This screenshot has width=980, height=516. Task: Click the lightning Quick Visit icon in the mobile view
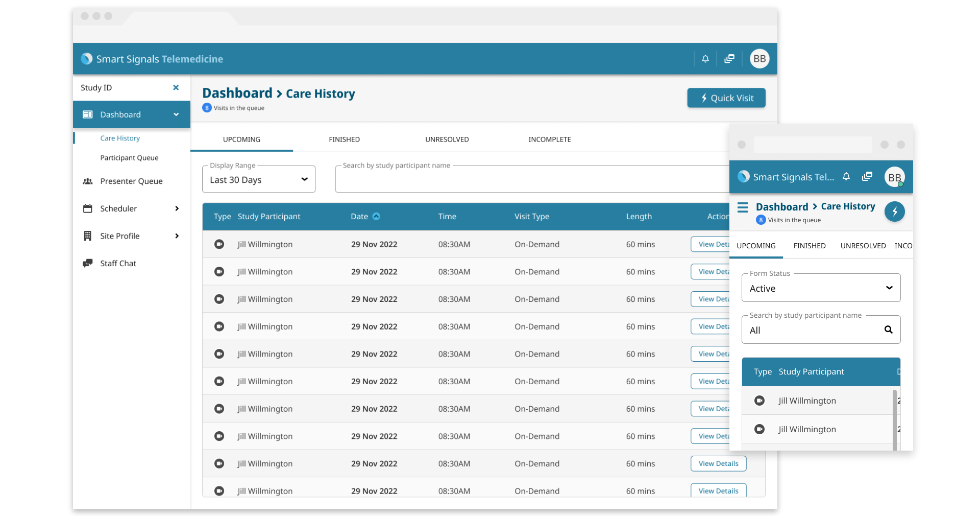[895, 212]
